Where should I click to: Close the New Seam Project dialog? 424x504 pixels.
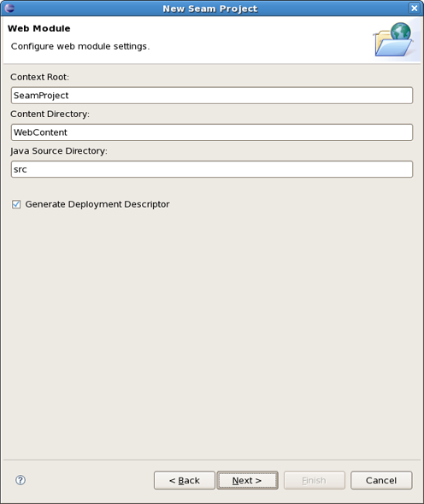point(414,8)
